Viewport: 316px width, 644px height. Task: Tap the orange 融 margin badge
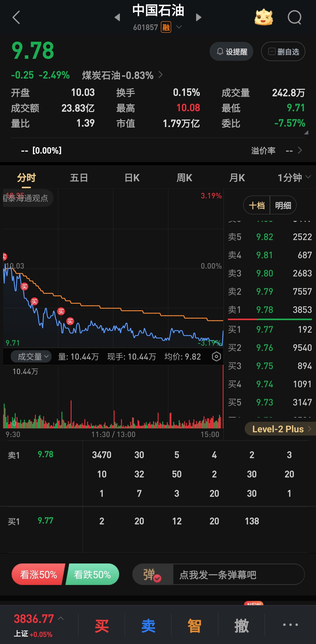pyautogui.click(x=166, y=27)
